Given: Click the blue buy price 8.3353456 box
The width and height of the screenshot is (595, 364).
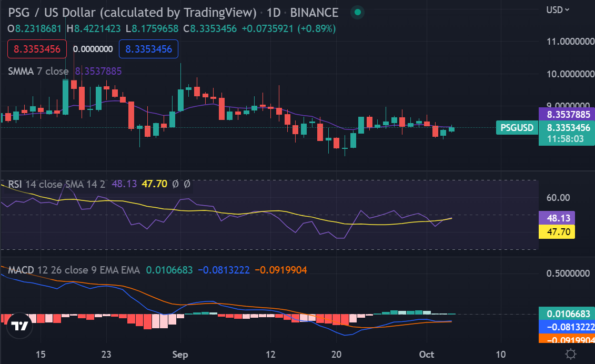Looking at the screenshot, I should coord(148,49).
